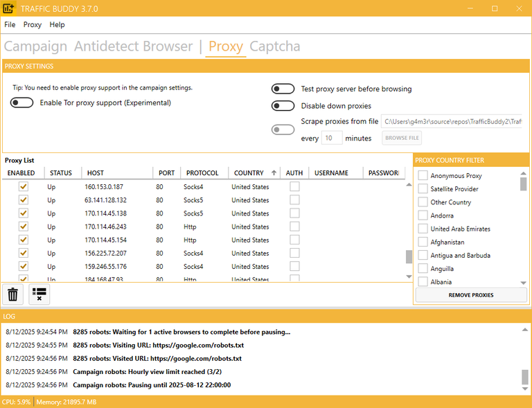Click the proxy list scroll-down arrow

[409, 276]
